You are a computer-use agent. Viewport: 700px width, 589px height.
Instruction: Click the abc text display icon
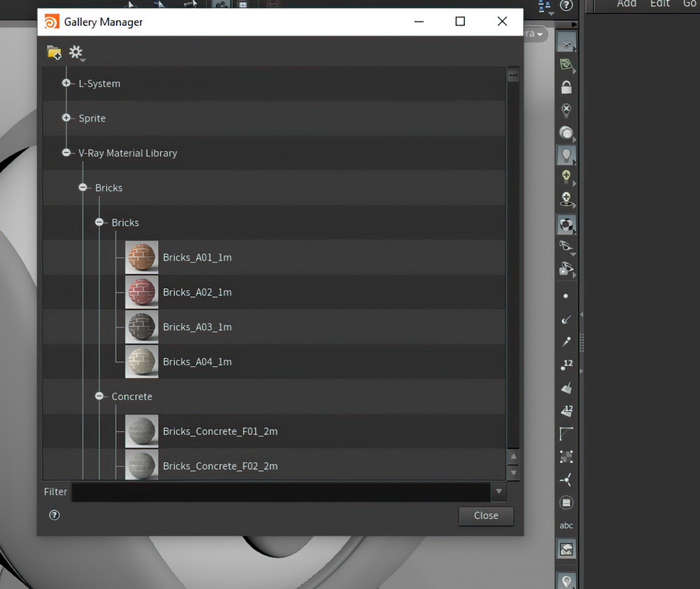click(566, 525)
